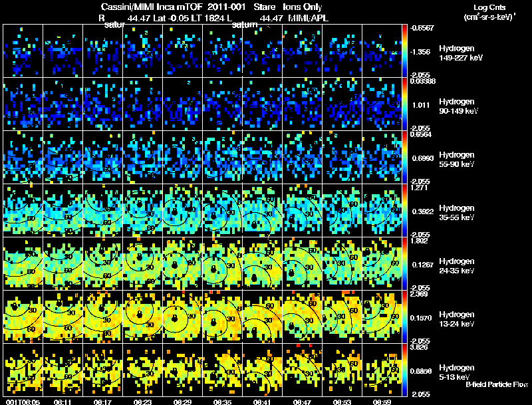Image resolution: width=532 pixels, height=405 pixels.
Task: Open the 24-35 keV image panel at 06:11
Action: click(63, 264)
